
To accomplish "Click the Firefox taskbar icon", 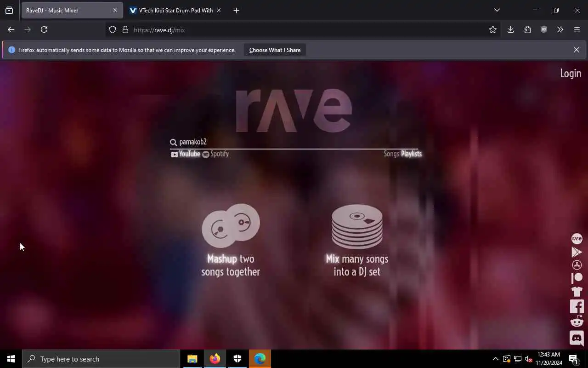I will click(x=215, y=359).
